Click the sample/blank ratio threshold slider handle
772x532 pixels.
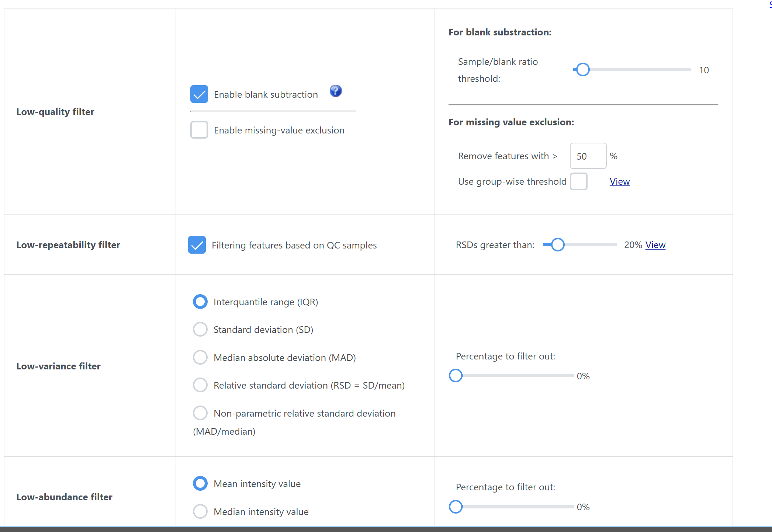pos(583,69)
